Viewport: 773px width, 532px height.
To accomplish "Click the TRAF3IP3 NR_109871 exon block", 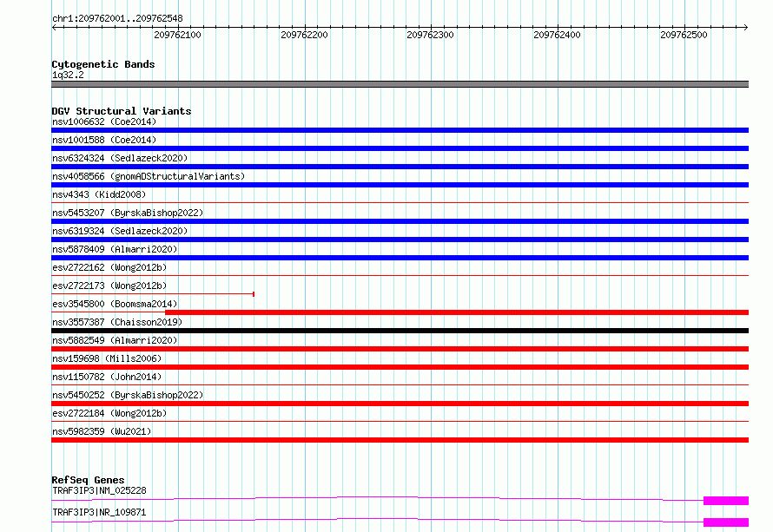I will click(x=726, y=522).
